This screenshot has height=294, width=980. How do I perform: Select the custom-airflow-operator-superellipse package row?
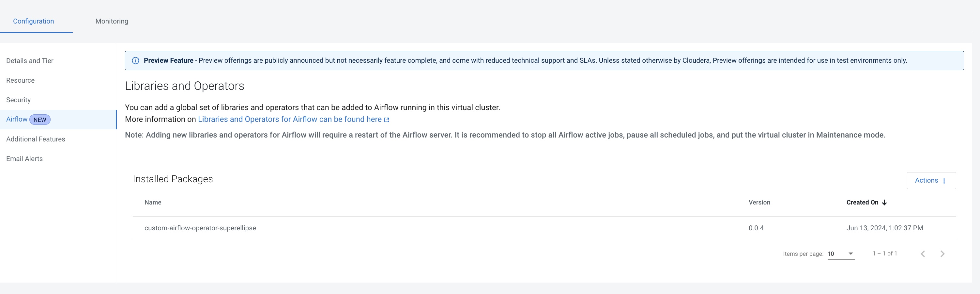200,228
